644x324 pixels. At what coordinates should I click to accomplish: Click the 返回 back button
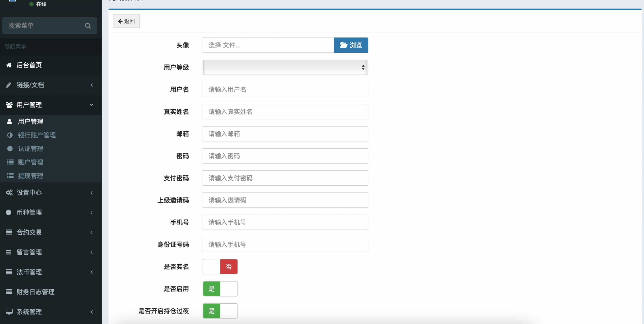[x=126, y=21]
